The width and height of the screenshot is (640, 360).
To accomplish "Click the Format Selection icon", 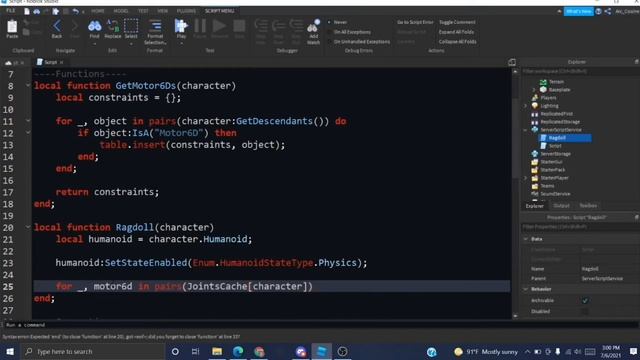I will tap(155, 26).
